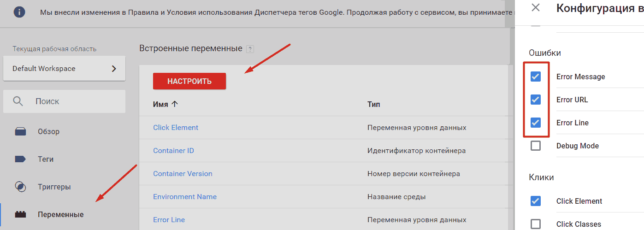The image size is (644, 230).
Task: Click the Тип column header
Action: tap(374, 105)
